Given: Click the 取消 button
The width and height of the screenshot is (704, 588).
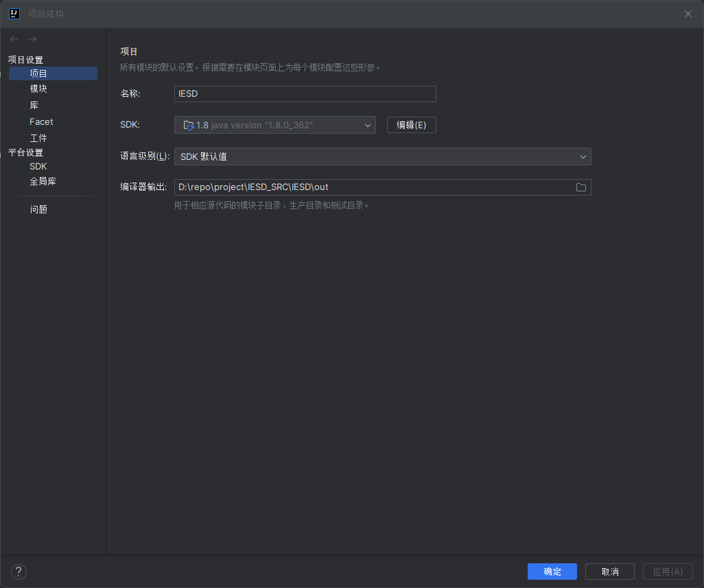Looking at the screenshot, I should click(610, 572).
